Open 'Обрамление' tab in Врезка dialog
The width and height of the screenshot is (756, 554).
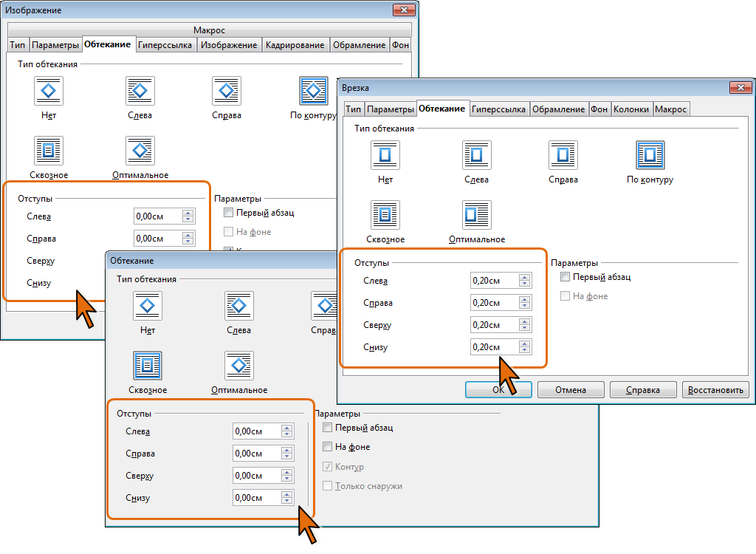558,109
